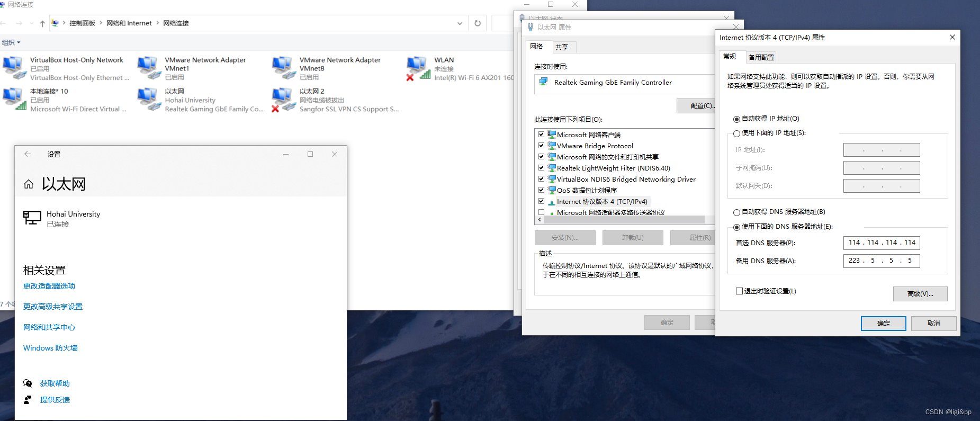This screenshot has width=980, height=421.
Task: Expand chevron after 网络和 Internet in breadcrumb
Action: tap(157, 23)
